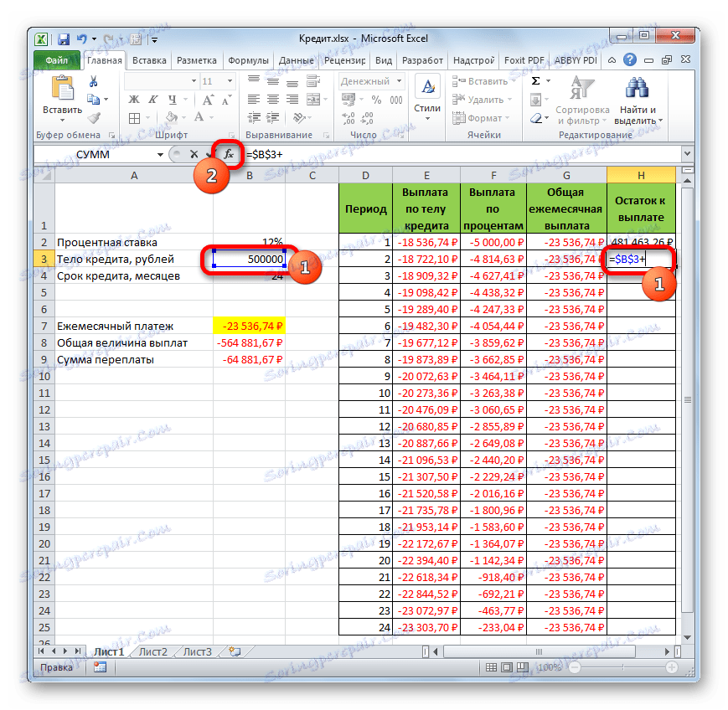The height and width of the screenshot is (710, 728).
Task: Open the Name Box СУММ dropdown arrow
Action: click(160, 155)
